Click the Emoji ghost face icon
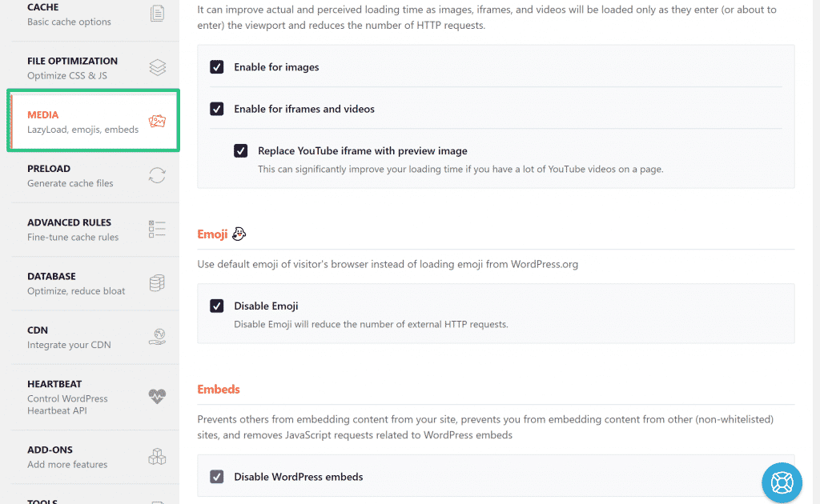The image size is (820, 504). pyautogui.click(x=239, y=234)
